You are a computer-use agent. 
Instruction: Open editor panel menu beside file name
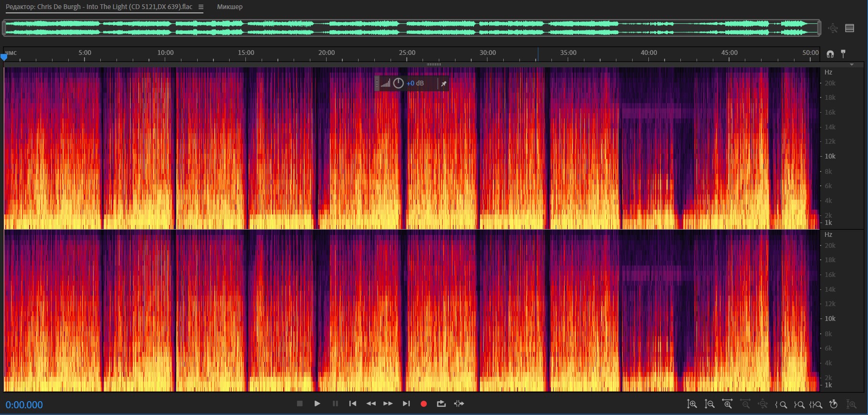click(x=201, y=7)
